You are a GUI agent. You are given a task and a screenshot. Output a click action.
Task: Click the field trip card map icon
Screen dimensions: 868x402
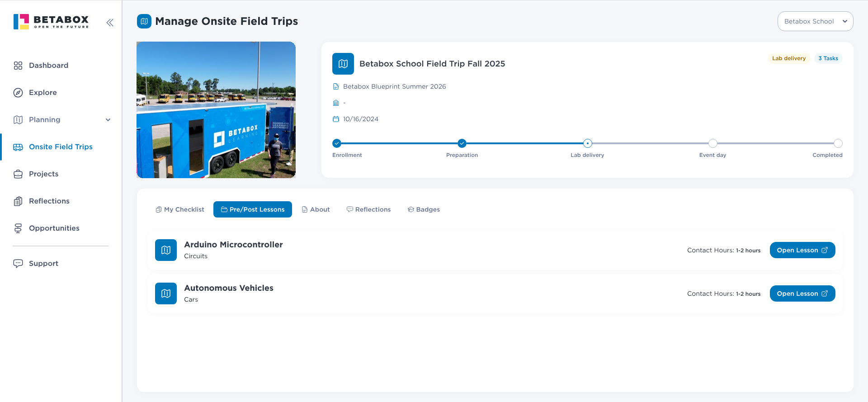[x=343, y=64]
